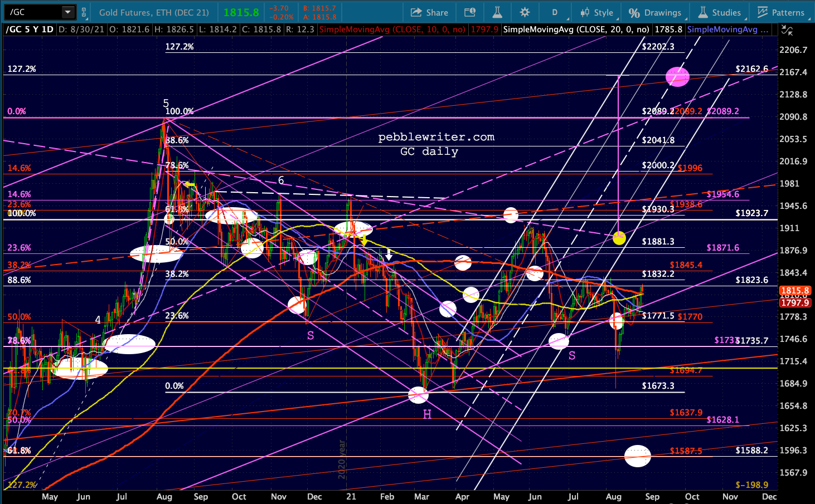Select the $1588.2 price level label
Image resolution: width=815 pixels, height=504 pixels.
[751, 451]
